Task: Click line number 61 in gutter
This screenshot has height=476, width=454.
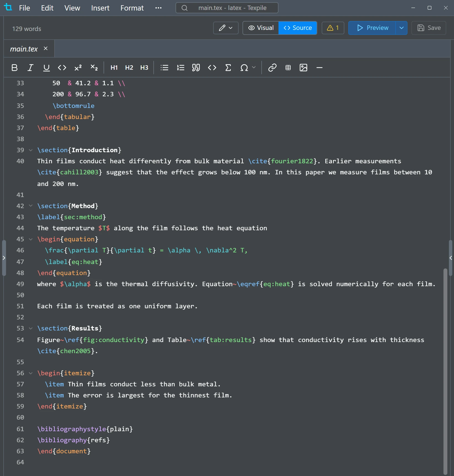Action: tap(20, 429)
